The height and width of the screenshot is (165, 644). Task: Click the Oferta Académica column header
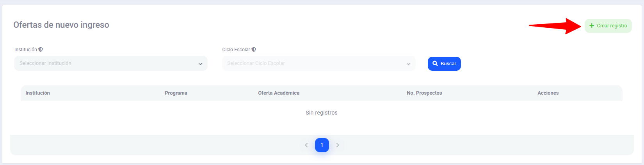[279, 93]
